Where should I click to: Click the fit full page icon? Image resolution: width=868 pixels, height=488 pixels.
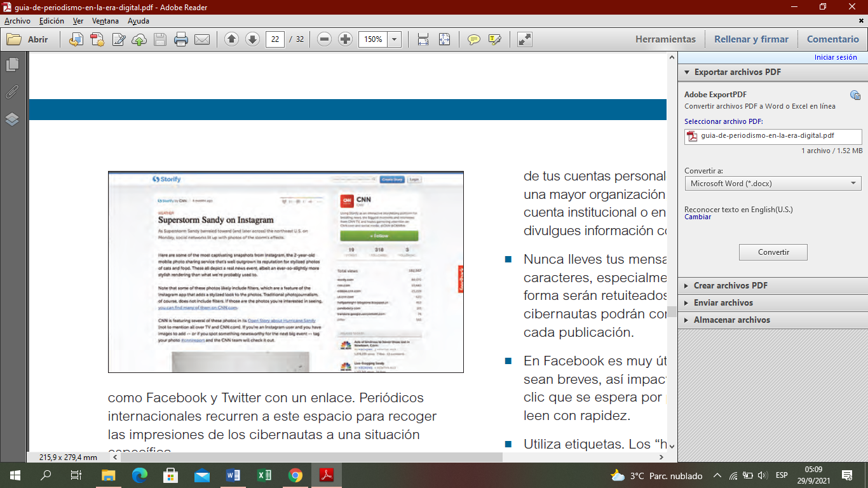[444, 39]
